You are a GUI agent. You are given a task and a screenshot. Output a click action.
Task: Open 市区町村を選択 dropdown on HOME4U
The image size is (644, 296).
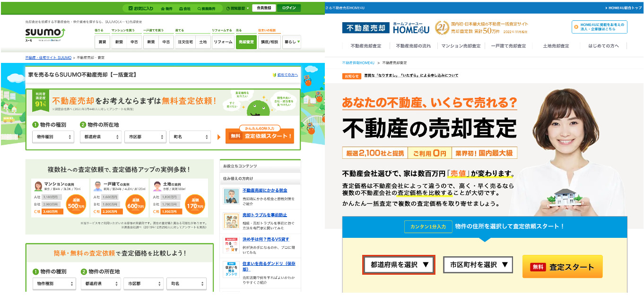tap(478, 265)
